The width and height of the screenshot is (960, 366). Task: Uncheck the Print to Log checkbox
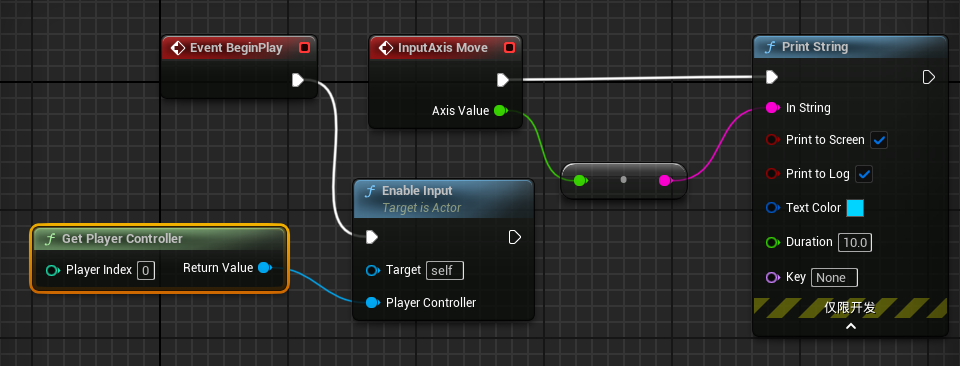(864, 174)
